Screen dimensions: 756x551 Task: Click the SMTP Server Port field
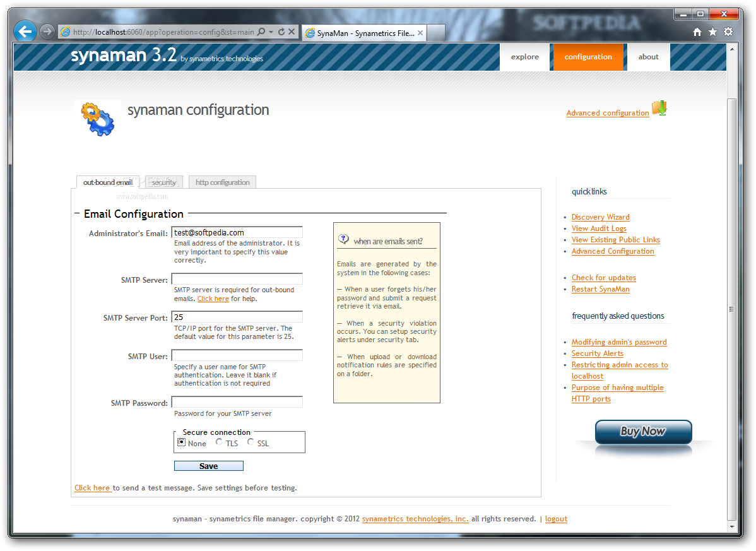click(x=237, y=317)
